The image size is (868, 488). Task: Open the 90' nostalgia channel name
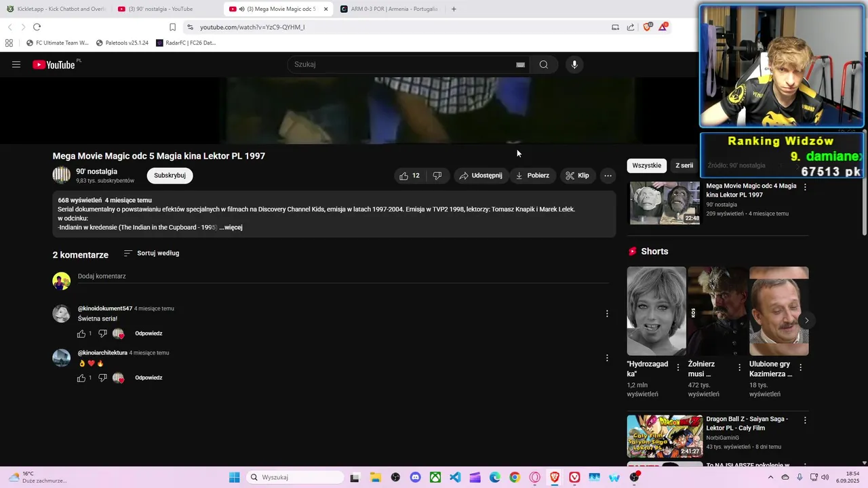point(96,171)
